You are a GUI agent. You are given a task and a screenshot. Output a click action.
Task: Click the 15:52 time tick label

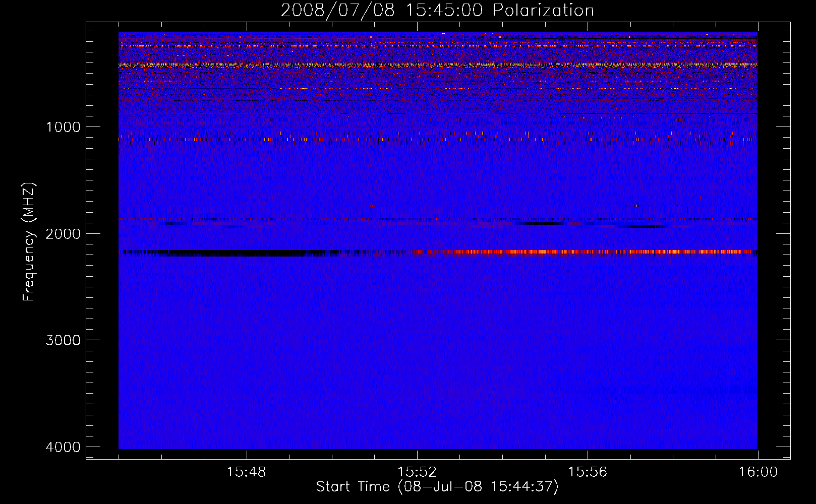417,472
